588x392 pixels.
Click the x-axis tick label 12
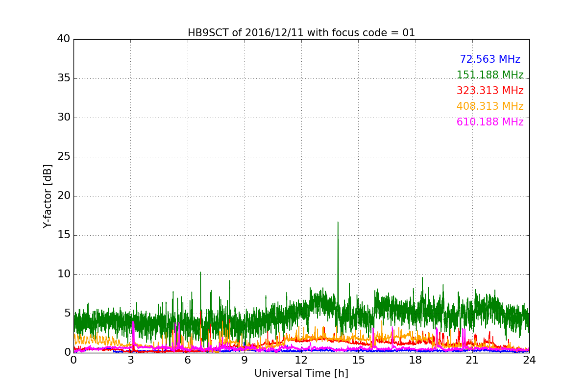tap(301, 360)
